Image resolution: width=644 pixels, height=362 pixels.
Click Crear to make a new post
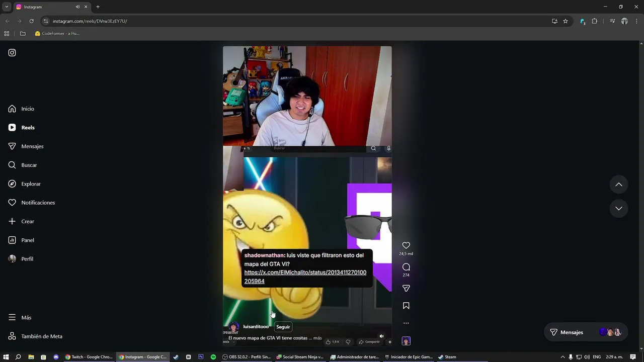click(x=21, y=221)
